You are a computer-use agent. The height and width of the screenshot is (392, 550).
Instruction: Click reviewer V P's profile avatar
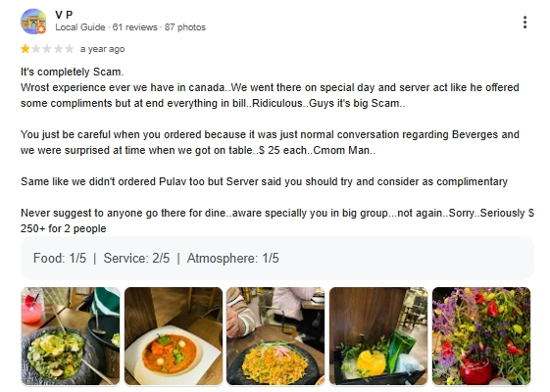[x=33, y=22]
